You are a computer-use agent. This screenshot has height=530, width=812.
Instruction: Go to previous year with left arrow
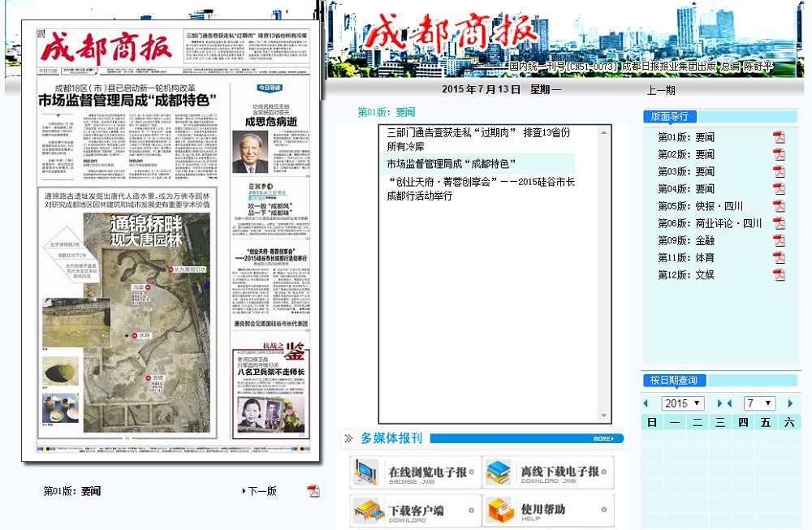646,403
